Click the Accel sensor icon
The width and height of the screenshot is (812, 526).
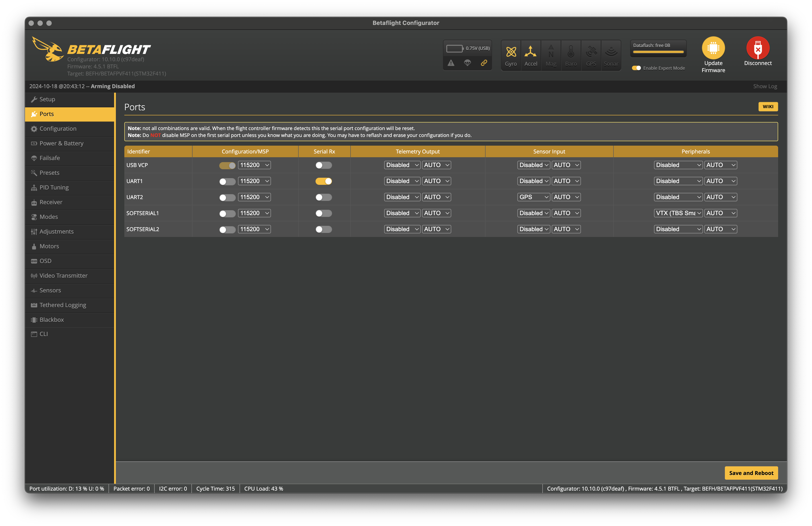(531, 52)
